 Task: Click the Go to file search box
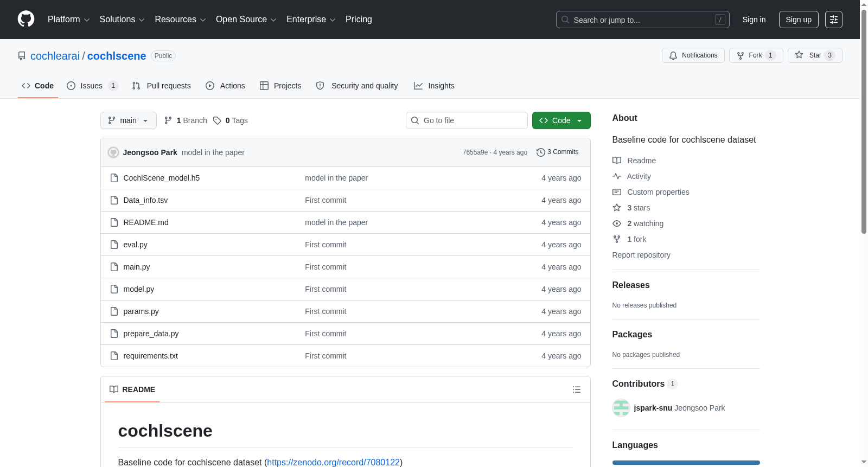(467, 120)
